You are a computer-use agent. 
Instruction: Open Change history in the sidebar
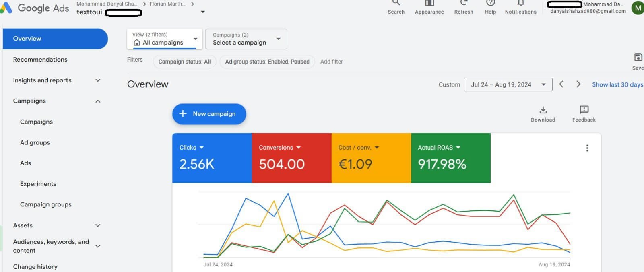point(35,267)
